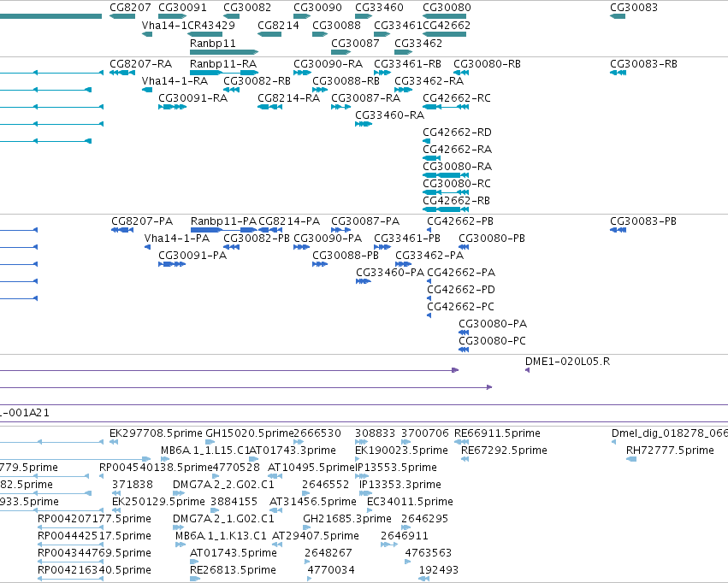Image resolution: width=728 pixels, height=583 pixels.
Task: Select the CG30082 gene label
Action: point(247,8)
